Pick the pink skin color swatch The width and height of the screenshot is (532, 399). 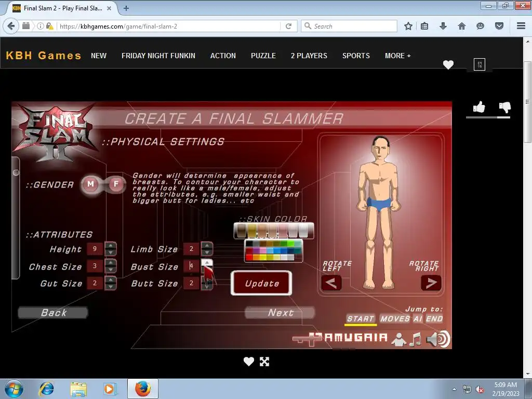[283, 231]
